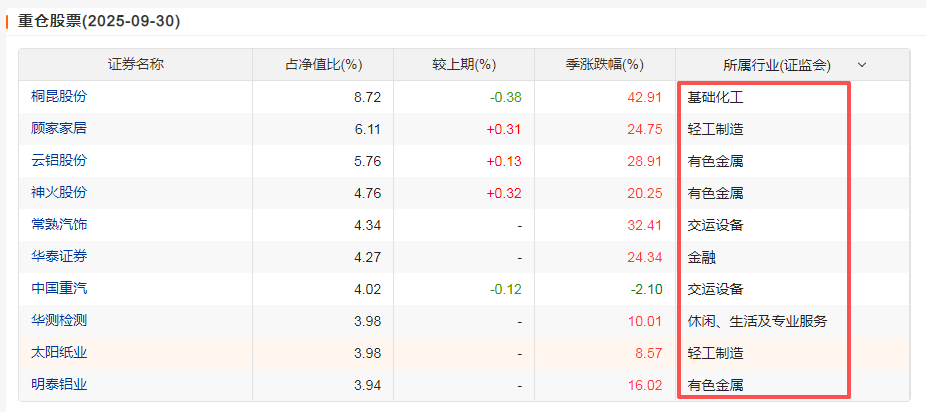Click 交运设备 in the 常熟汽饰 row

point(715,225)
